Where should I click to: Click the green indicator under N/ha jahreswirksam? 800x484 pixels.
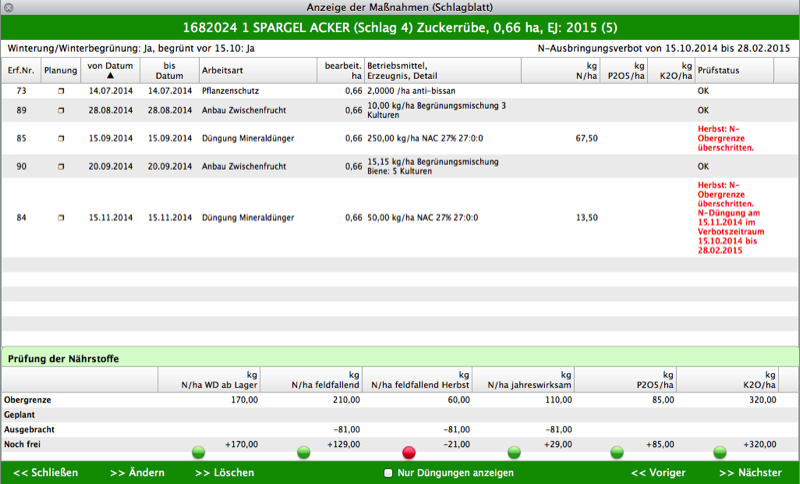click(514, 452)
